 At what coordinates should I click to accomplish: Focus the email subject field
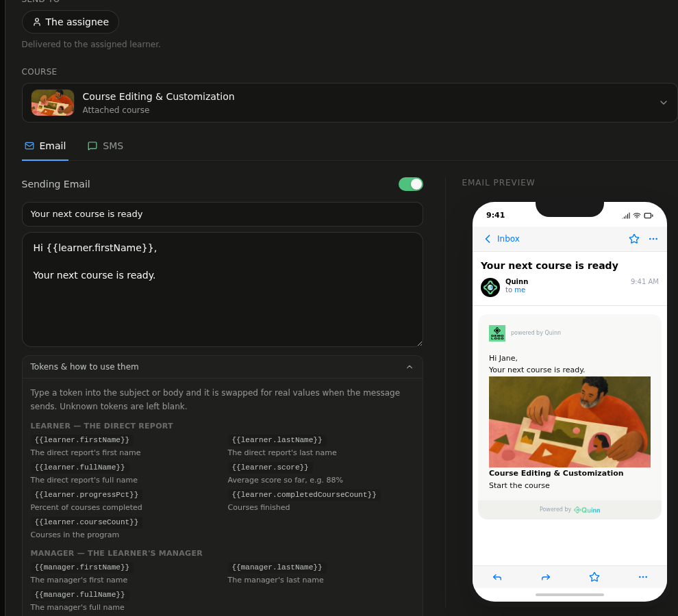[223, 214]
